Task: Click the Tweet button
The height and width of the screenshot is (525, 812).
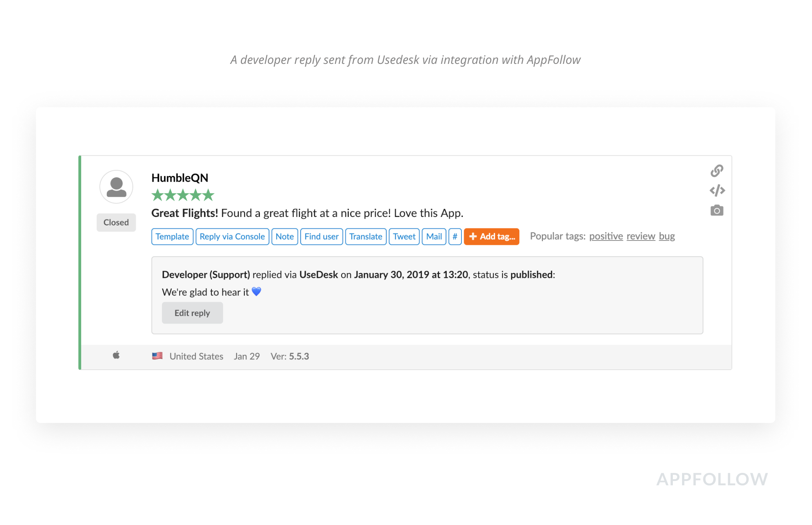Action: click(x=404, y=237)
